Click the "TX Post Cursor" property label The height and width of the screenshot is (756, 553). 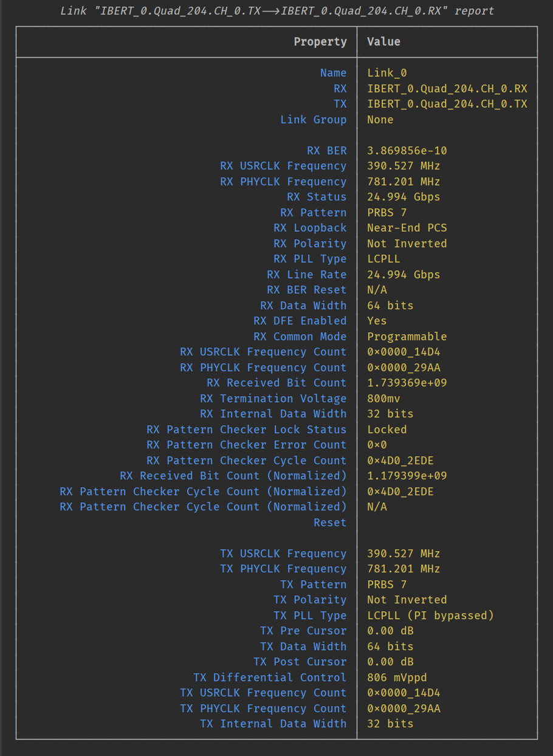coord(300,662)
